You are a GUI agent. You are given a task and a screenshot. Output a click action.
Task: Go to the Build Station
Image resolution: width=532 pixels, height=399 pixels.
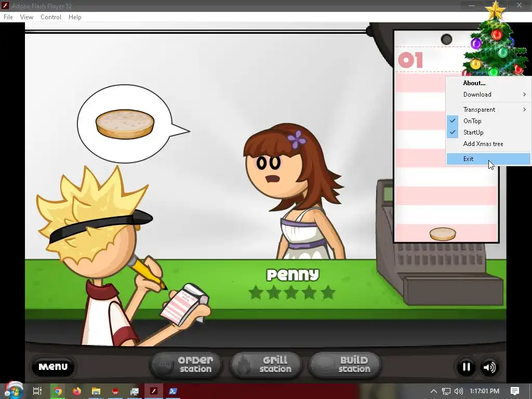(x=345, y=365)
